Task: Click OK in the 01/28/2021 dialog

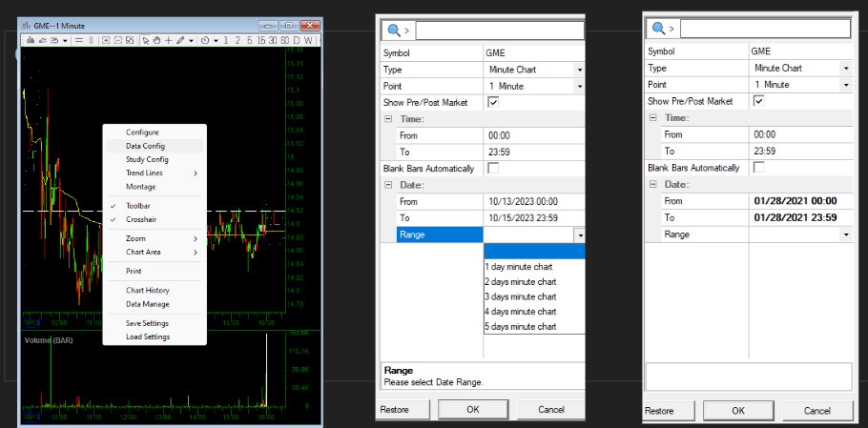Action: click(738, 411)
